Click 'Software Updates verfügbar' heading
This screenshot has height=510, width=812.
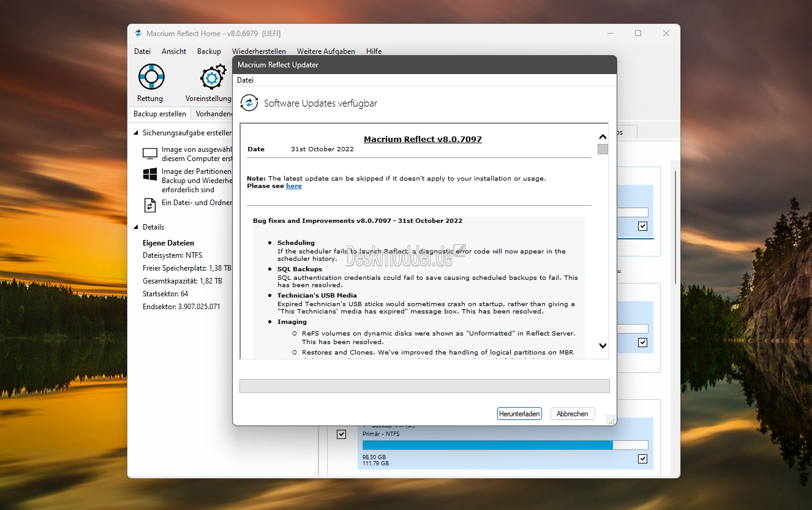click(x=320, y=103)
